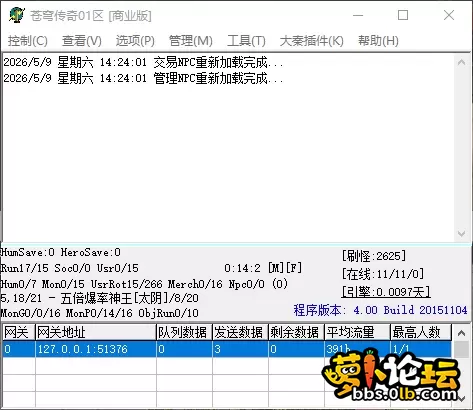The height and width of the screenshot is (410, 473).
Task: Click the [刷怪:2625] status text
Action: point(374,256)
